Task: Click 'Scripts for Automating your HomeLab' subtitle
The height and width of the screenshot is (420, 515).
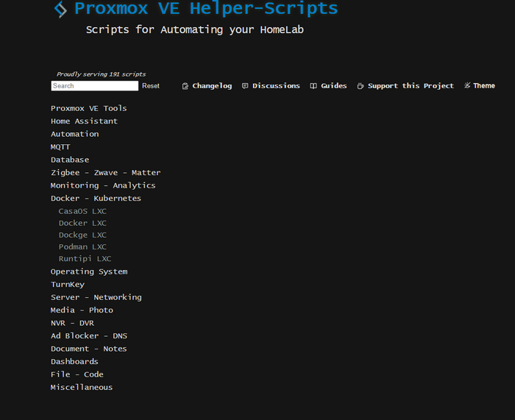Action: point(195,30)
